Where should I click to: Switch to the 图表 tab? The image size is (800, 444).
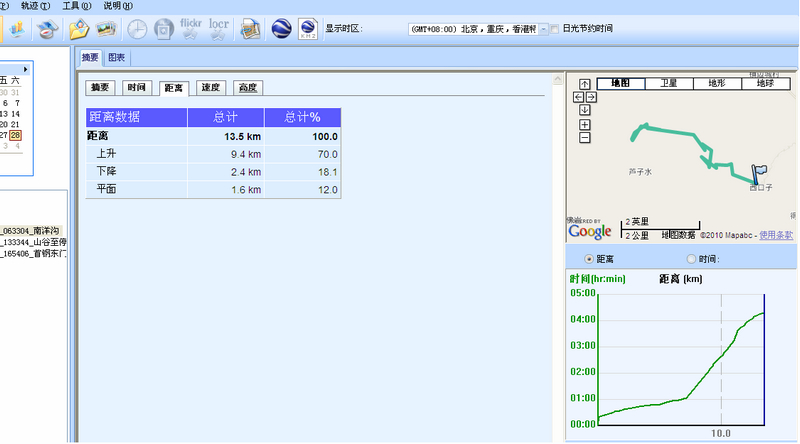[116, 58]
